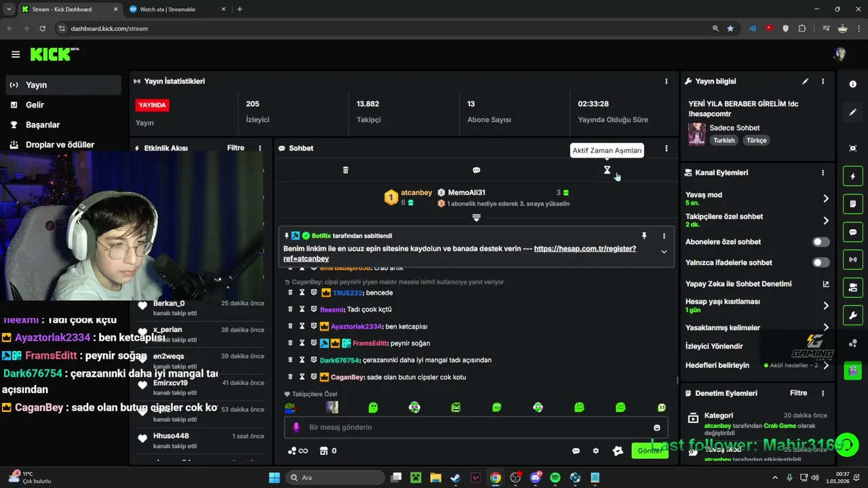Open pinned message three-dot options
The image size is (868, 488).
click(x=664, y=236)
